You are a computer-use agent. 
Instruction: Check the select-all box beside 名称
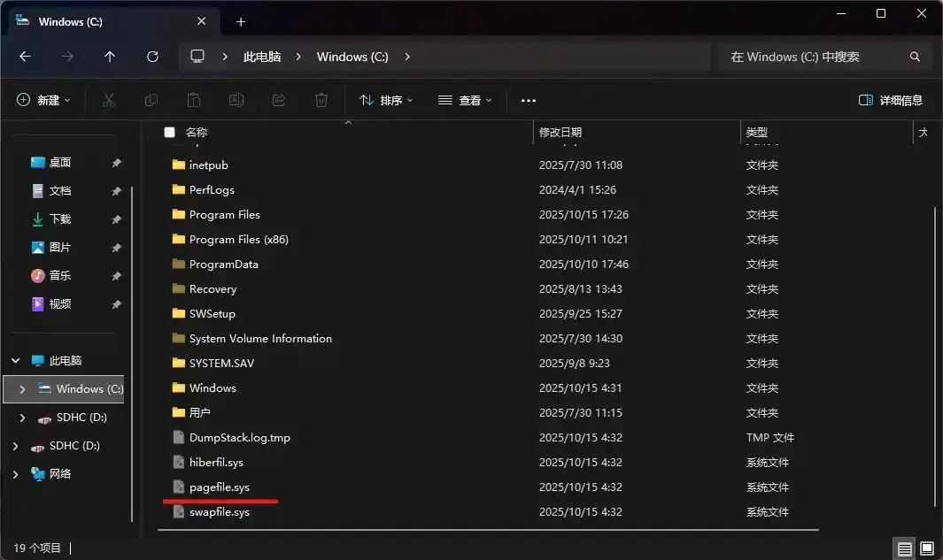(168, 131)
